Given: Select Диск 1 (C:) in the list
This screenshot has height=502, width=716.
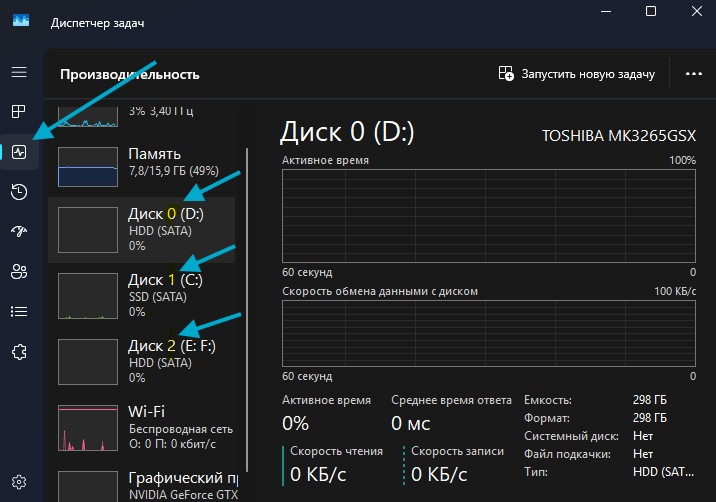Looking at the screenshot, I should click(142, 296).
